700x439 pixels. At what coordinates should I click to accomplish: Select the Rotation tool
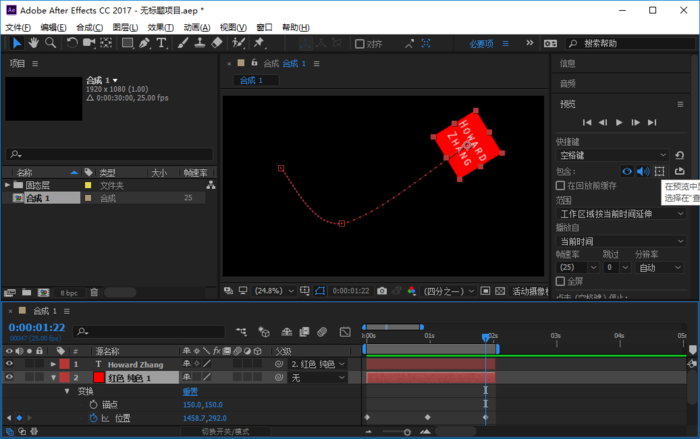click(x=72, y=43)
